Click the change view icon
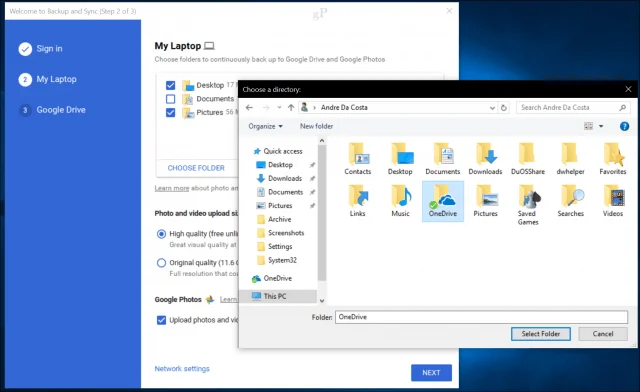The width and height of the screenshot is (640, 392). 588,126
